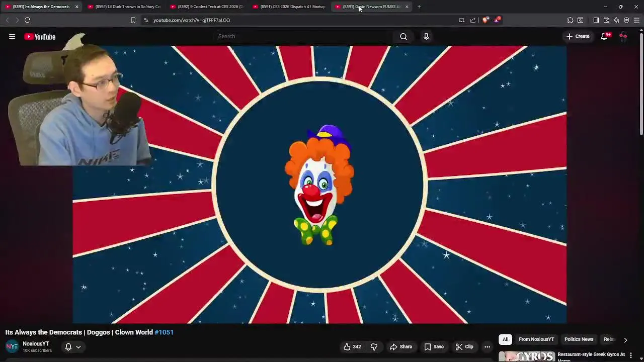Open YouTube notifications bell with 9+ badge

point(605,36)
